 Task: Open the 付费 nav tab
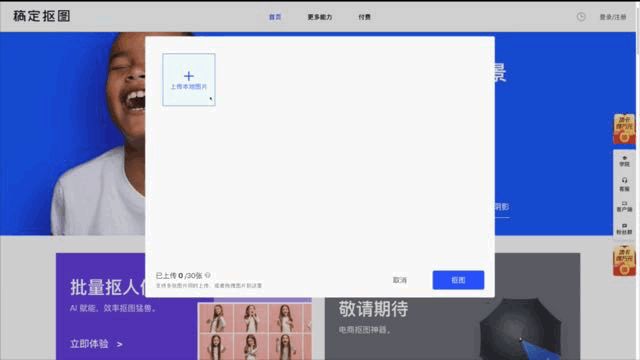click(364, 17)
